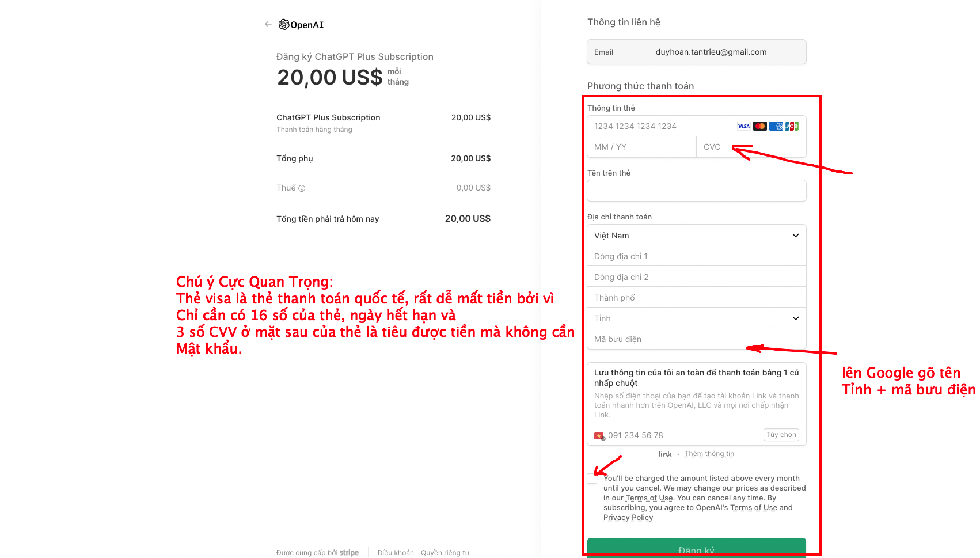980x558 pixels.
Task: Open the first Terms of Use link
Action: pos(649,498)
